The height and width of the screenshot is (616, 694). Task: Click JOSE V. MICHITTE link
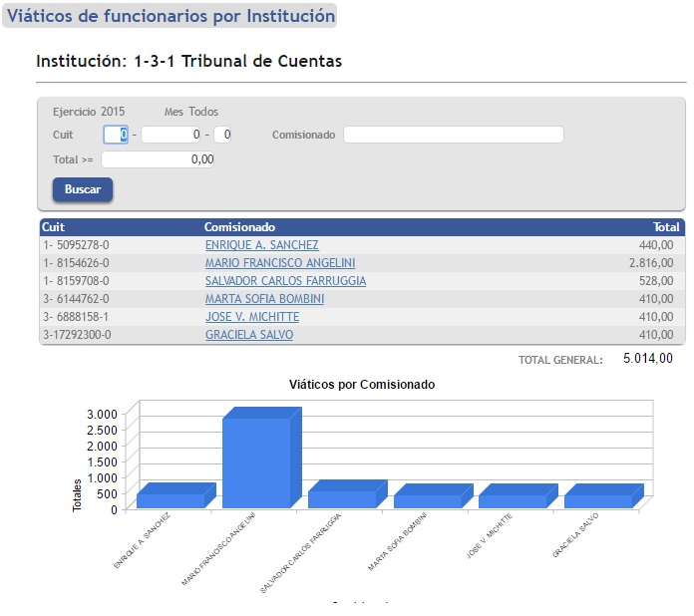pos(251,317)
